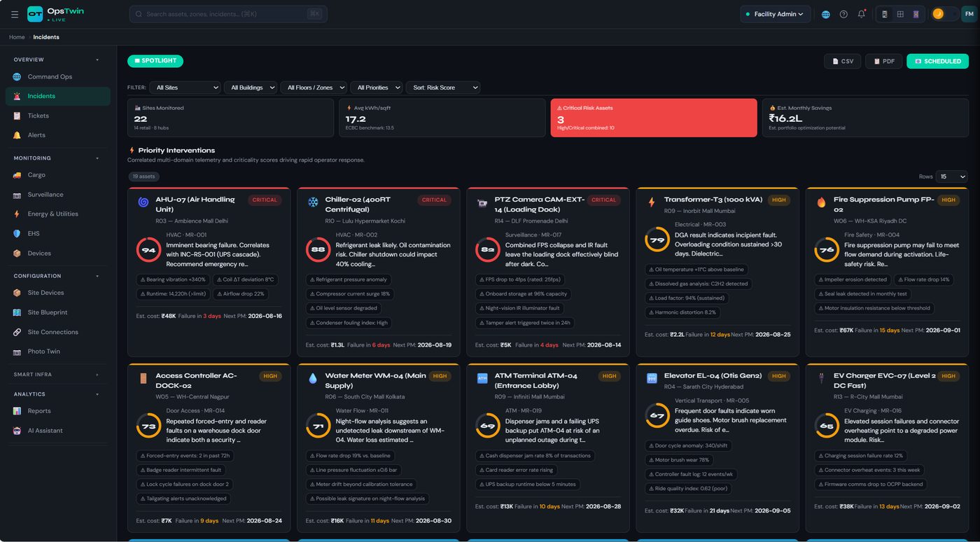Focus the search assets input field
Viewport: 980px width, 542px height.
coord(228,14)
